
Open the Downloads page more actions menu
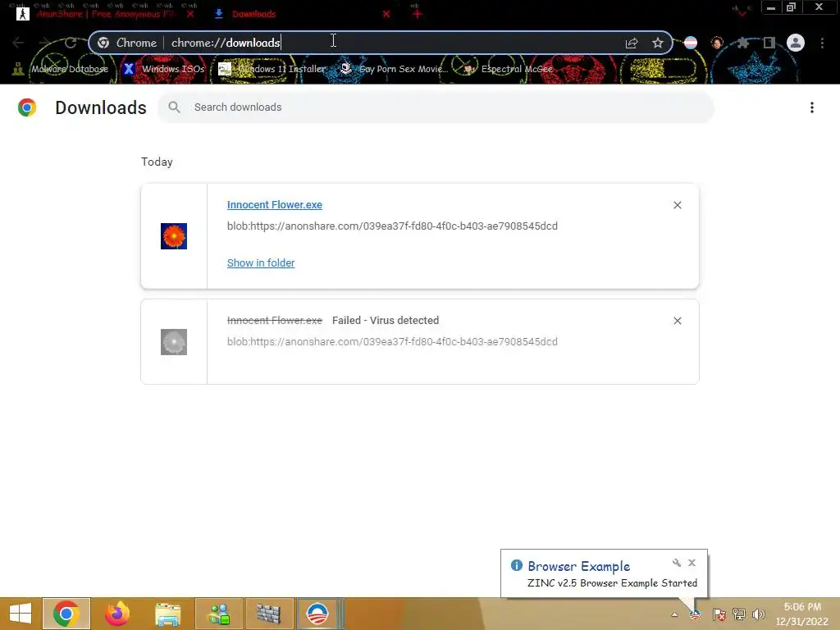[812, 107]
